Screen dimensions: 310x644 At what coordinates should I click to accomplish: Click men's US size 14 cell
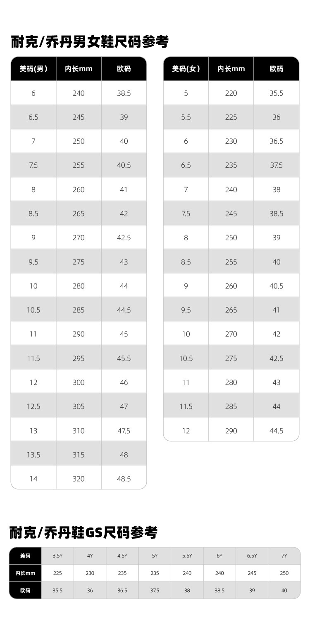point(33,479)
